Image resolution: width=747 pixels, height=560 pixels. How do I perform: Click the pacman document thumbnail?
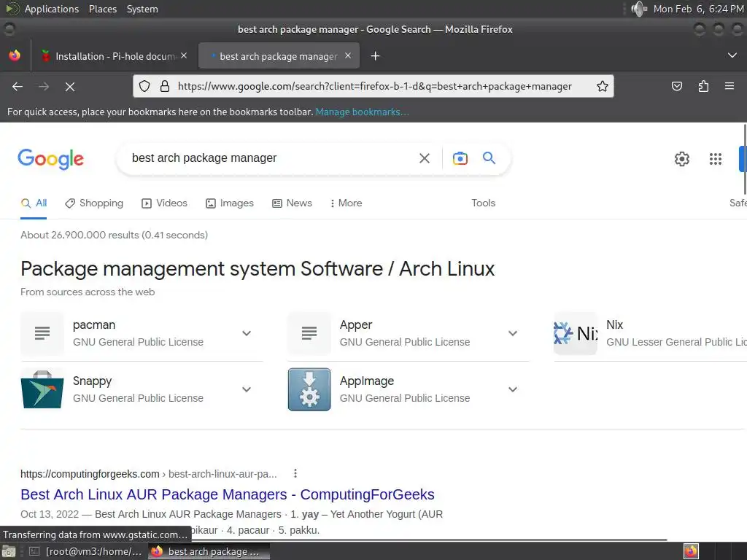click(42, 333)
